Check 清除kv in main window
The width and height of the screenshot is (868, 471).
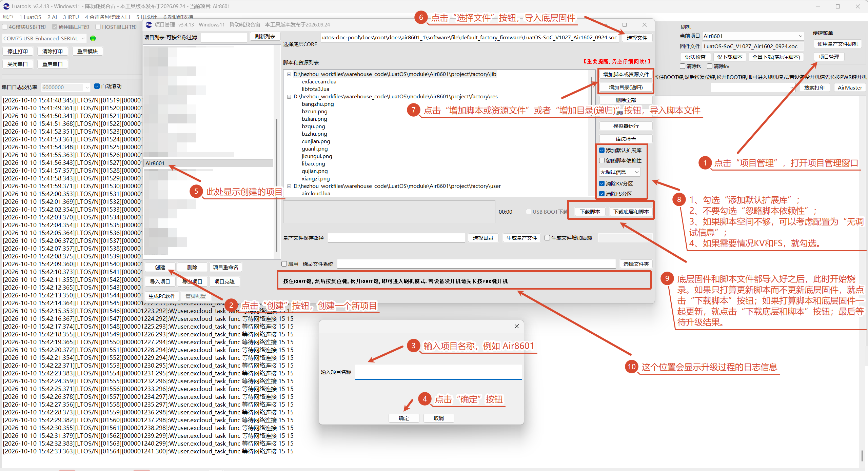710,66
